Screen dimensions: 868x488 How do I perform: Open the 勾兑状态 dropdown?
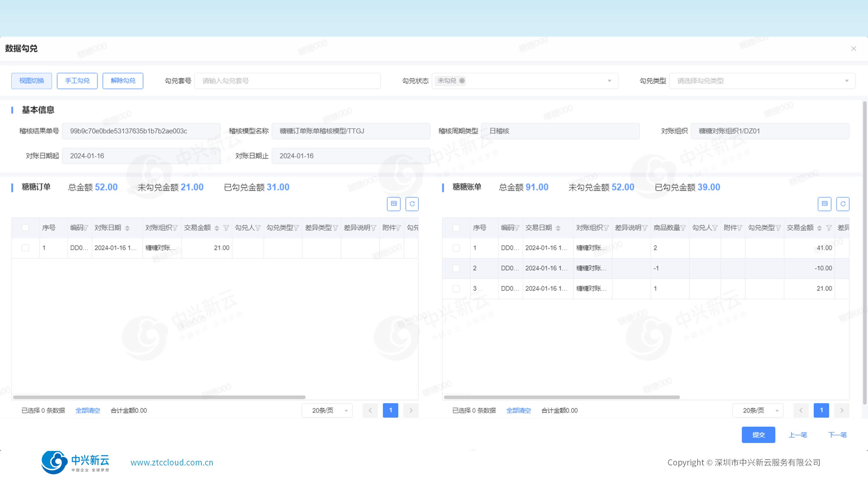525,81
